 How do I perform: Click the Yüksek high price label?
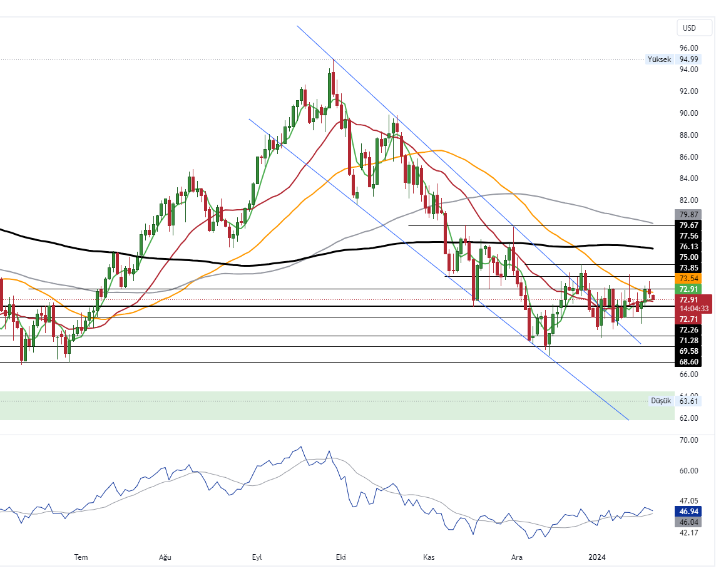659,59
